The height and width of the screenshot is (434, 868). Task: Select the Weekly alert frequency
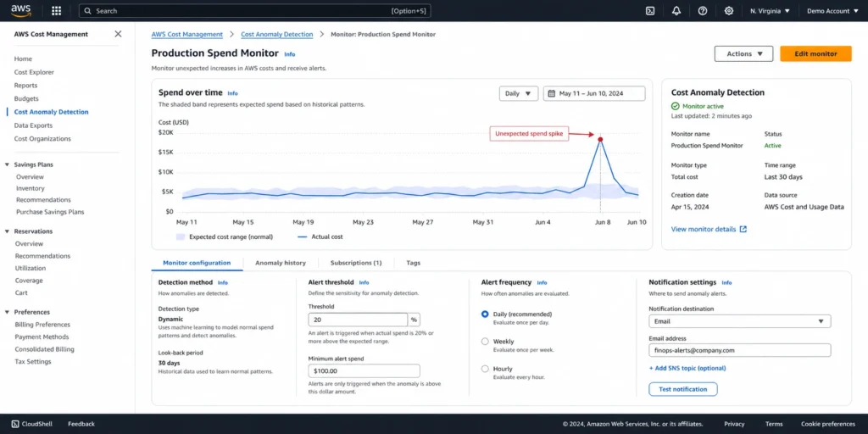point(485,342)
